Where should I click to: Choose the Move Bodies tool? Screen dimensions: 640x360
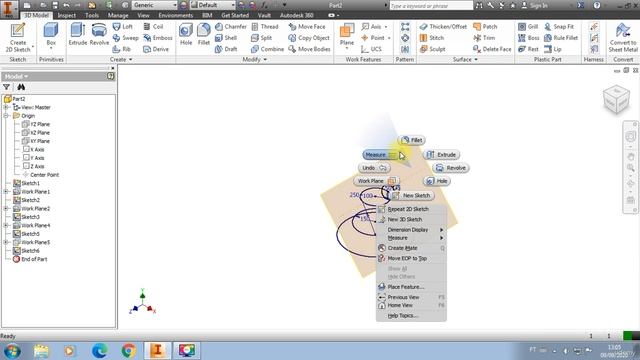coord(309,49)
